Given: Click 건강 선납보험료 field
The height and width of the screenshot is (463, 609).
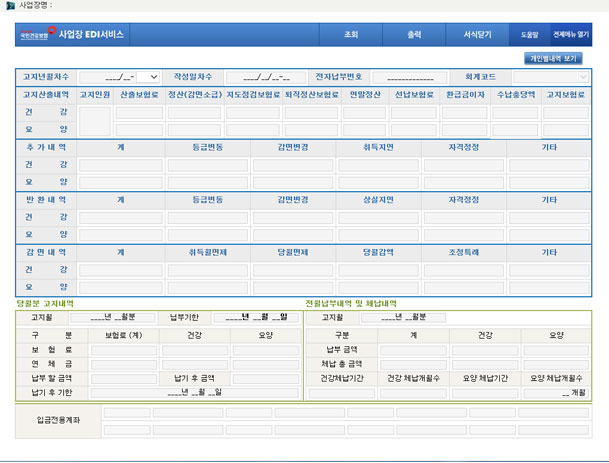Looking at the screenshot, I should (414, 113).
